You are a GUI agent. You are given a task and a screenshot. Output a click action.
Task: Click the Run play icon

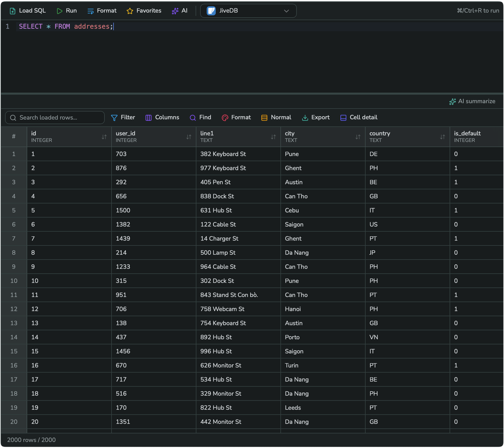point(59,11)
